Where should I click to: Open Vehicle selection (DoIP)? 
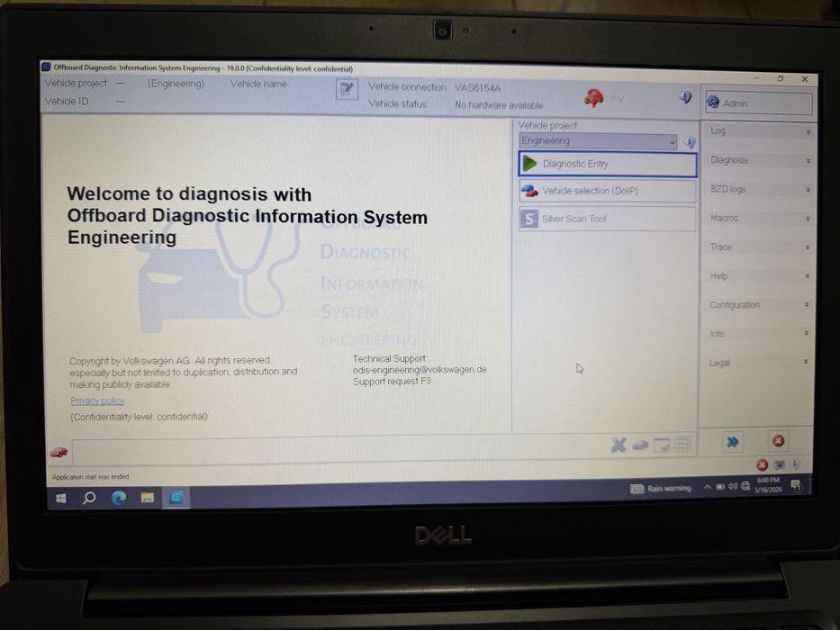pos(608,191)
